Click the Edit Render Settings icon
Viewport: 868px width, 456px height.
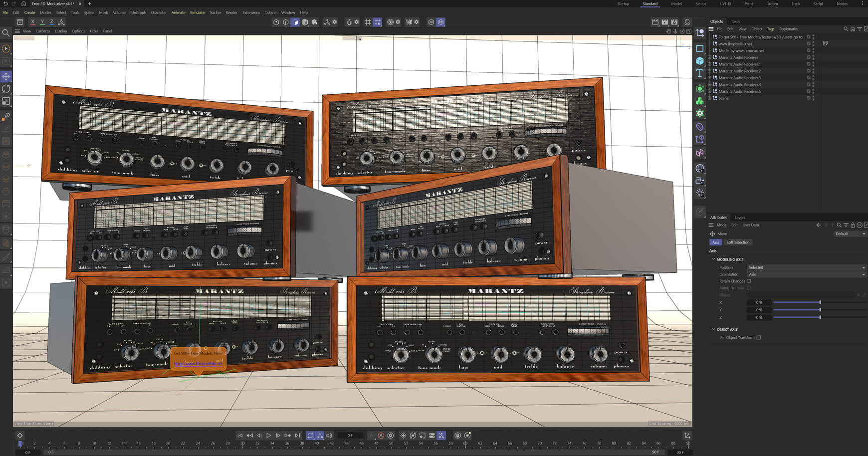[674, 22]
